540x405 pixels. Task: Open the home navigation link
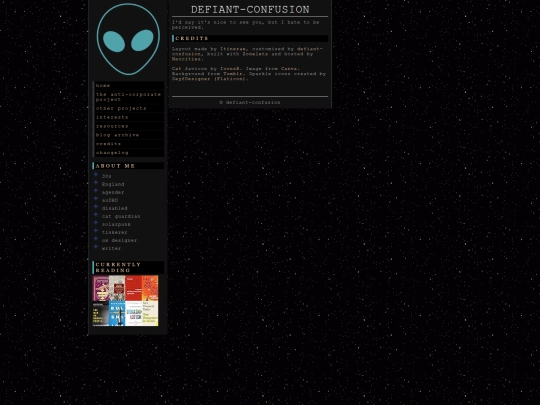[x=128, y=85]
